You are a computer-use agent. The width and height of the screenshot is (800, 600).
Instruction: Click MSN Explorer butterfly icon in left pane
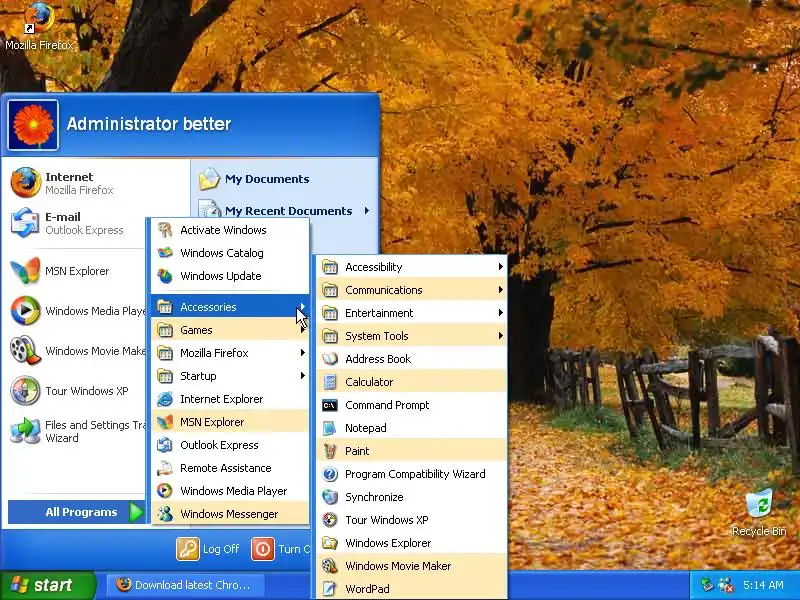tap(25, 271)
